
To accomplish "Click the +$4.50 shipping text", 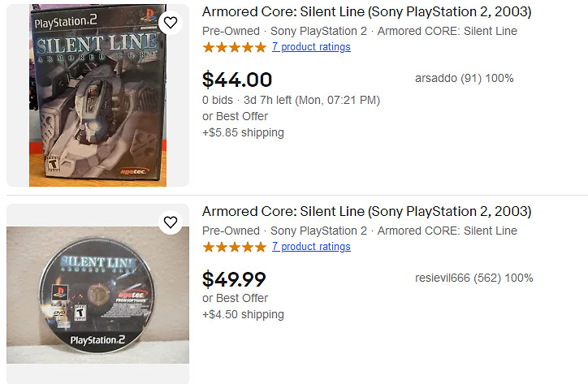I will [x=243, y=315].
